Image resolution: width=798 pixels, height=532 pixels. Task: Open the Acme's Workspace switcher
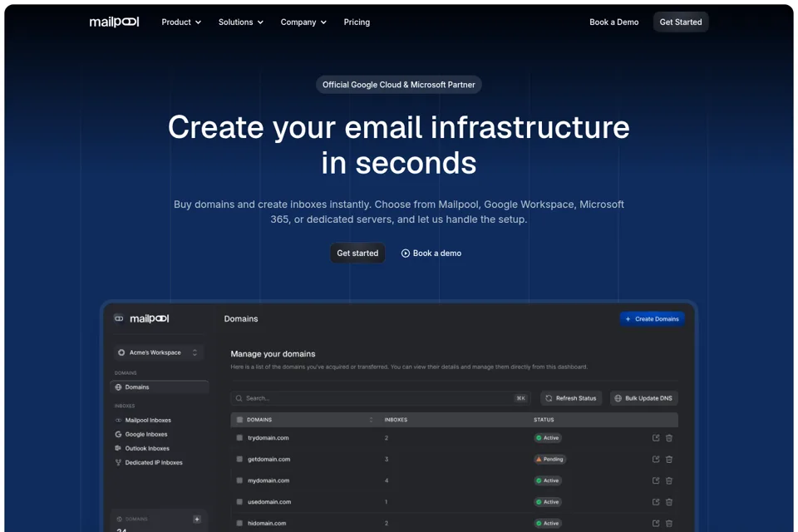point(158,352)
